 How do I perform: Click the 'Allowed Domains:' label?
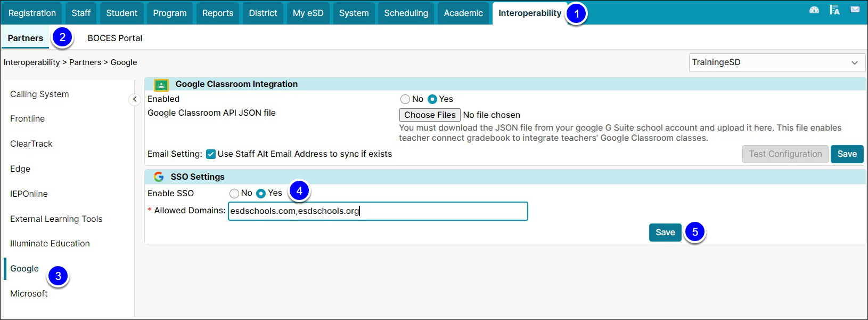tap(190, 211)
